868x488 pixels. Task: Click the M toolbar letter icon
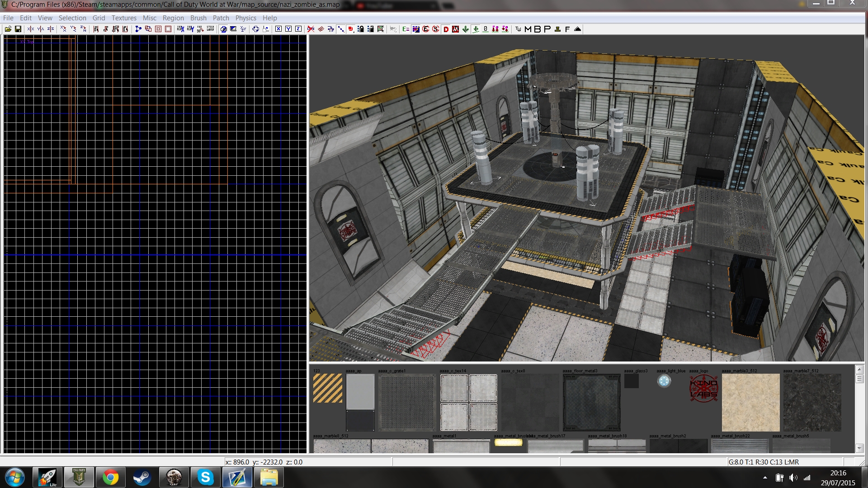(x=528, y=29)
